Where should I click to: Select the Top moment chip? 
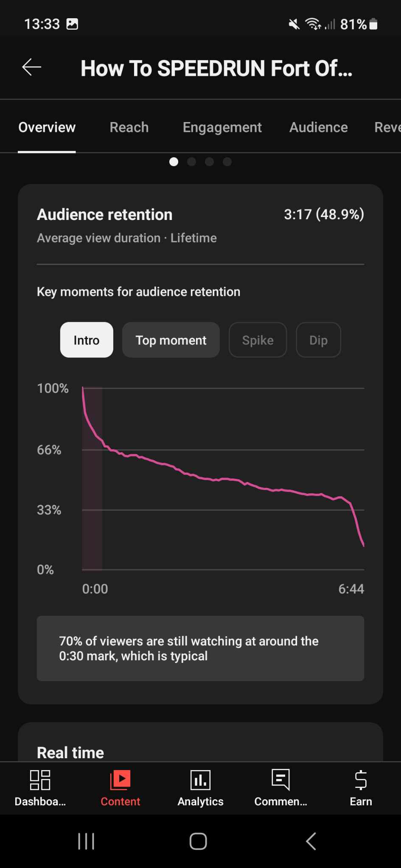[171, 340]
